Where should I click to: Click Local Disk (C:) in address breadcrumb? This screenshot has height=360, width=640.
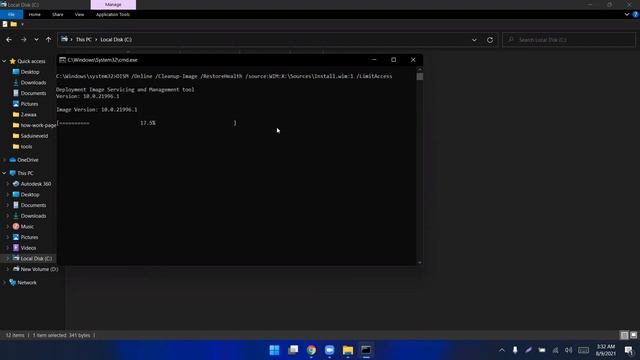point(116,40)
